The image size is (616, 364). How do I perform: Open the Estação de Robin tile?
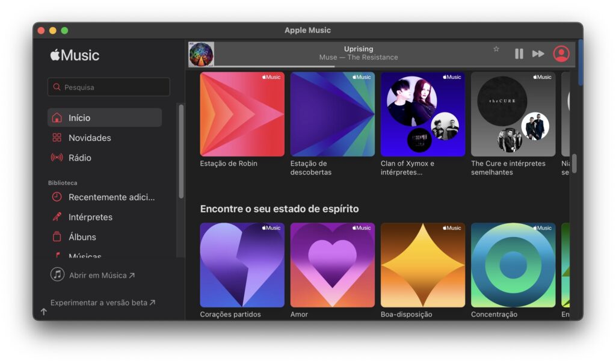242,114
